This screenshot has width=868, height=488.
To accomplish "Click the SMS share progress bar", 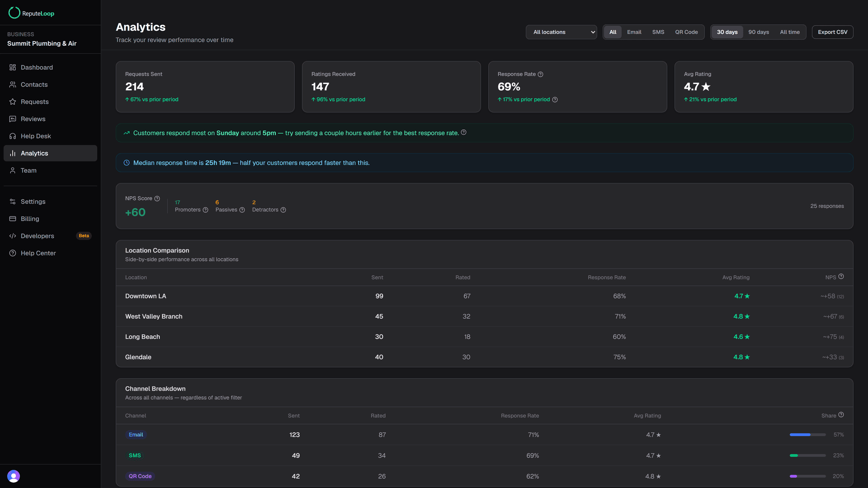I will 807,455.
